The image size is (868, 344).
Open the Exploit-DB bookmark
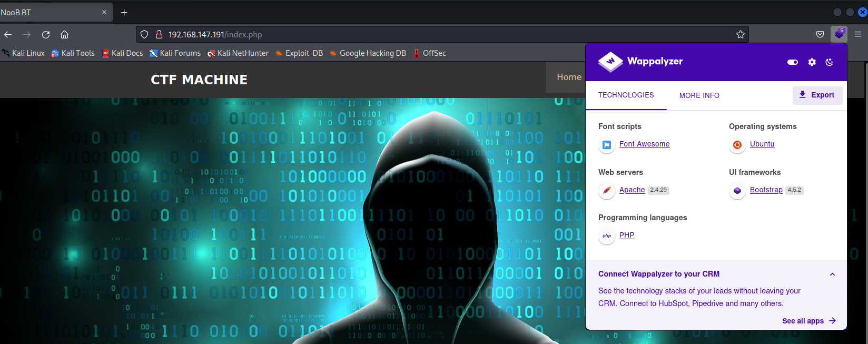click(x=299, y=53)
